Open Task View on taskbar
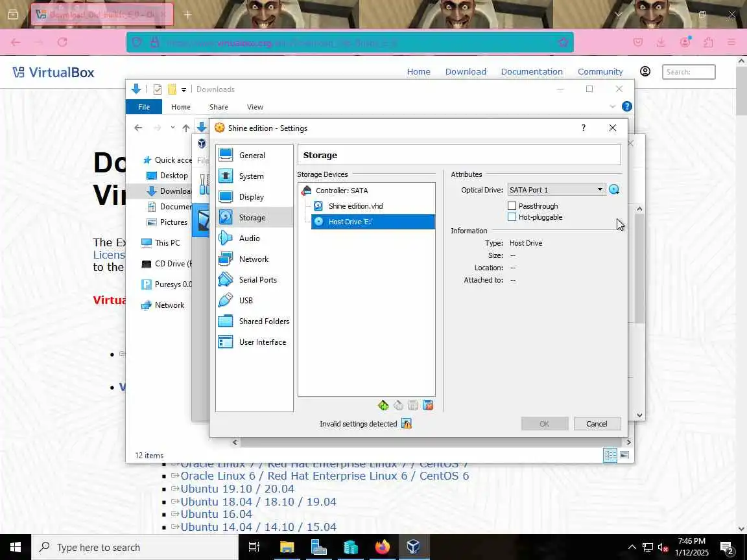Image resolution: width=747 pixels, height=560 pixels. (254, 547)
